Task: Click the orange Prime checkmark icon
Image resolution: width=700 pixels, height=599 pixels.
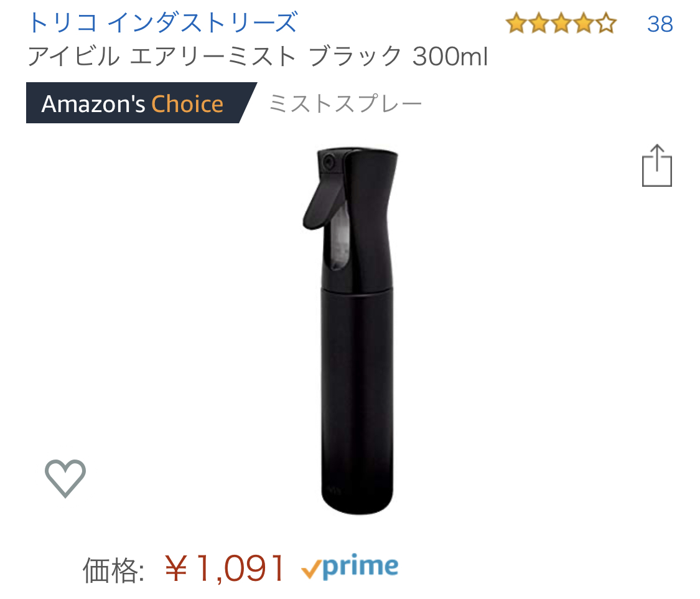Action: (311, 568)
